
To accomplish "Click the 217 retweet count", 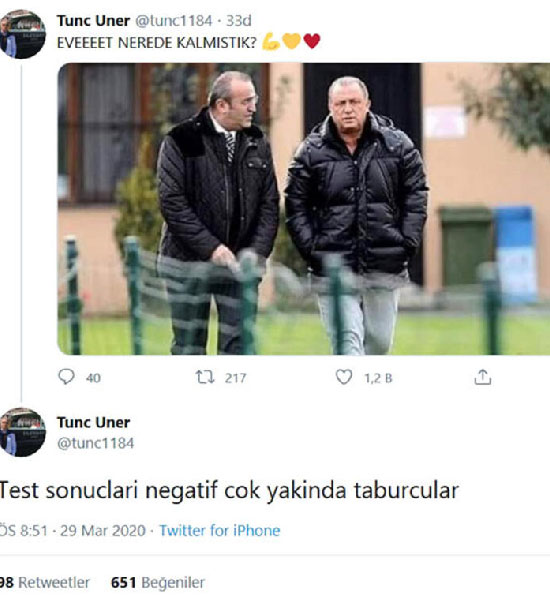I will (235, 378).
